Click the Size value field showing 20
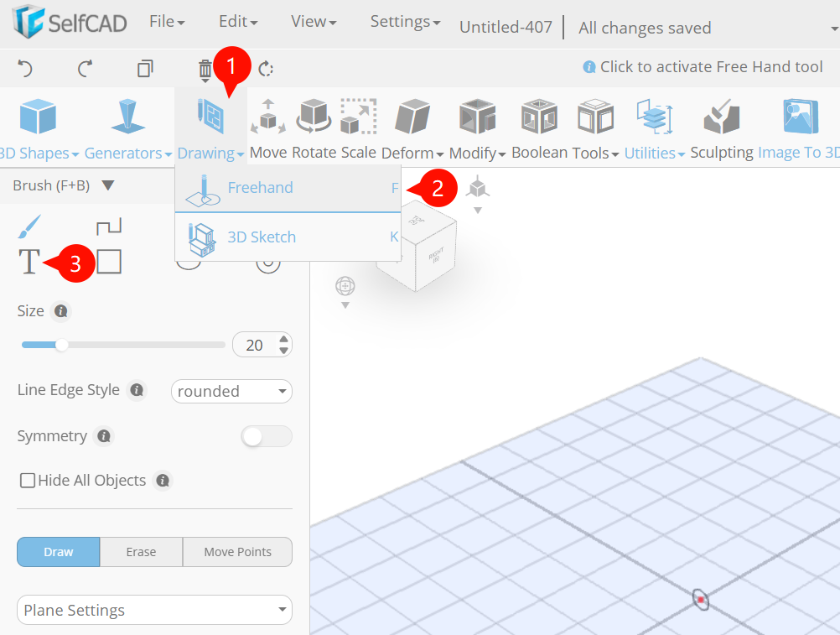840x635 pixels. coord(255,345)
